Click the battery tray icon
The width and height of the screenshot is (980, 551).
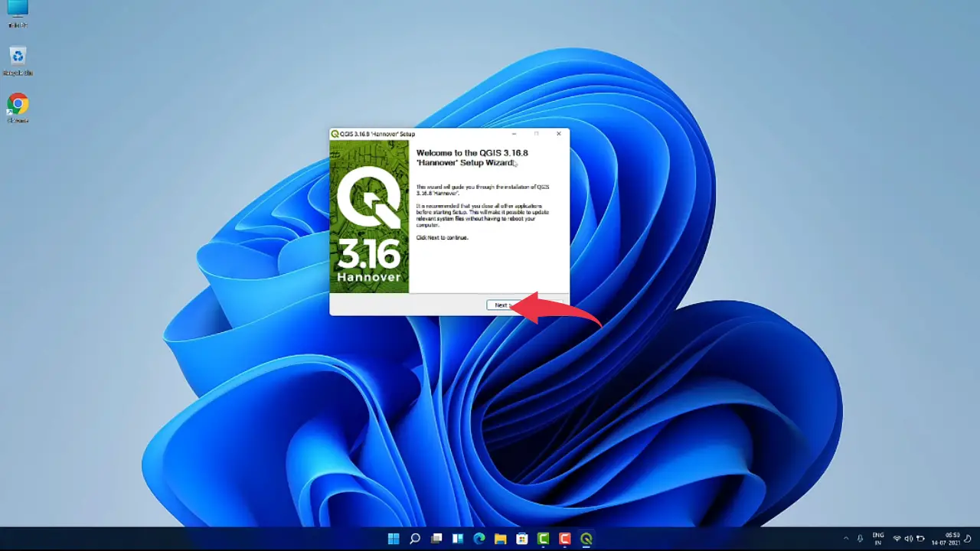click(x=920, y=539)
